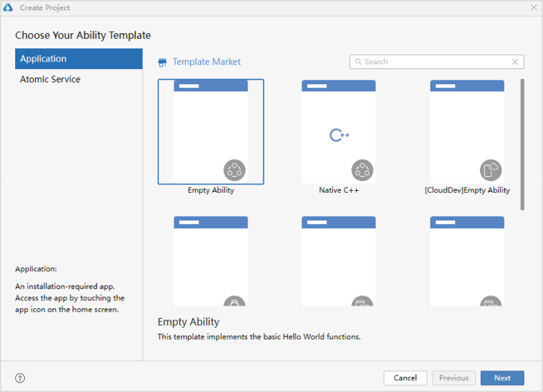Choose the Empty Ability template
This screenshot has width=543, height=392.
211,132
